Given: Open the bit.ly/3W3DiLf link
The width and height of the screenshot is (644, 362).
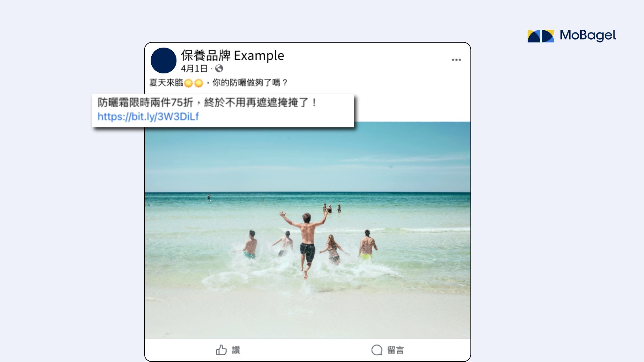Looking at the screenshot, I should pos(148,116).
